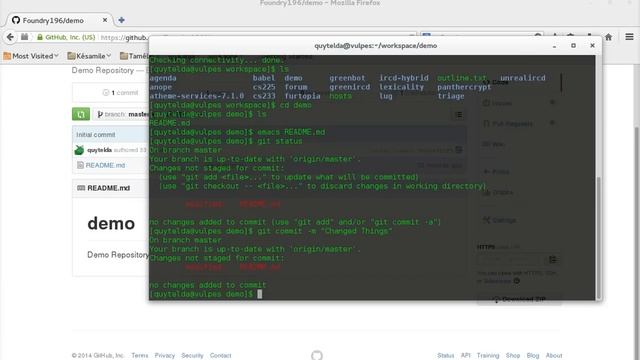Click the terminal prompt cursor line
The image size is (640, 360).
click(206, 294)
